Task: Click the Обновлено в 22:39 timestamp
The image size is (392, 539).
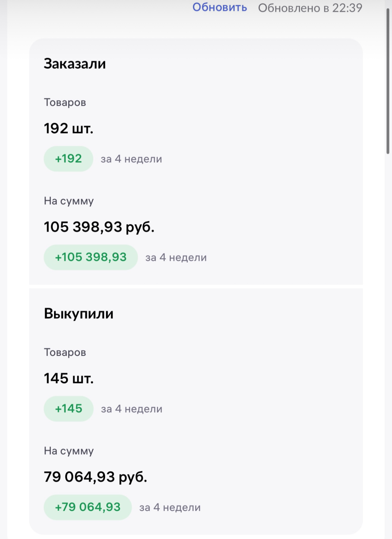Action: pos(310,8)
